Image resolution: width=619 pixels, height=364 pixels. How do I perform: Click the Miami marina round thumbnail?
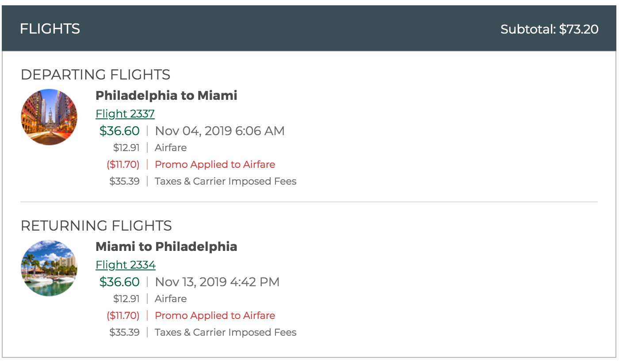49,268
